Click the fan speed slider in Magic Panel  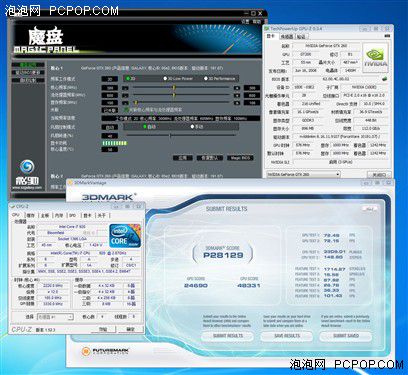pyautogui.click(x=181, y=136)
